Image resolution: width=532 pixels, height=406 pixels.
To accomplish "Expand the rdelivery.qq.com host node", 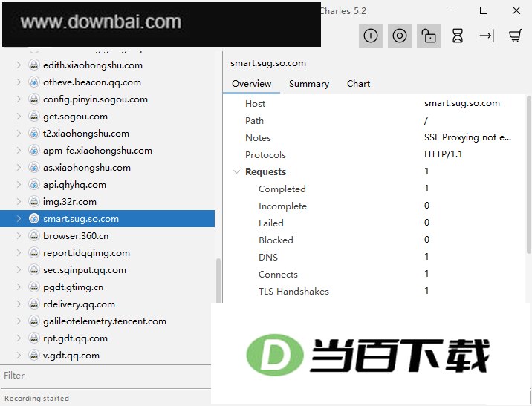I will 19,304.
